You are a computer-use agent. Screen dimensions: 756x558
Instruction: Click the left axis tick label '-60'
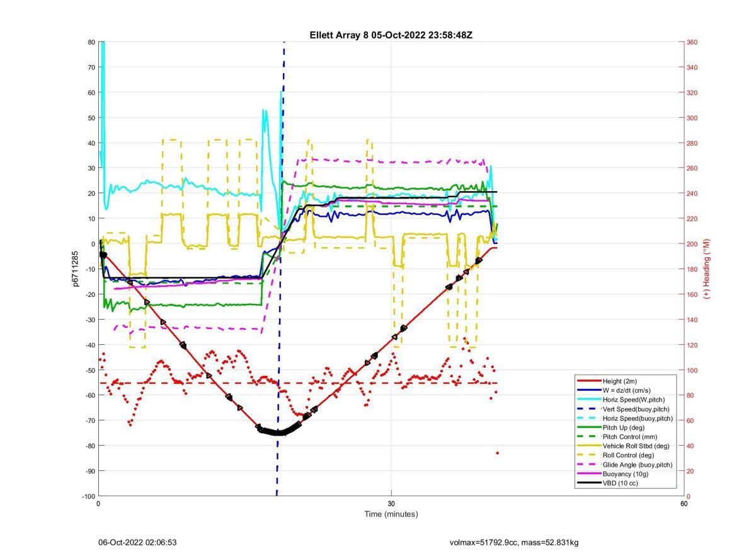coord(90,395)
